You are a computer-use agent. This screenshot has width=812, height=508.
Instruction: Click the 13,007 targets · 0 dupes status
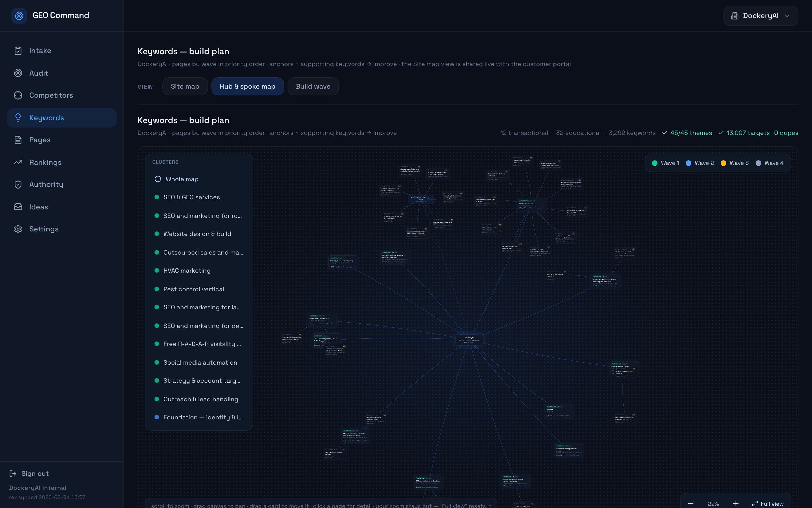[x=758, y=133]
